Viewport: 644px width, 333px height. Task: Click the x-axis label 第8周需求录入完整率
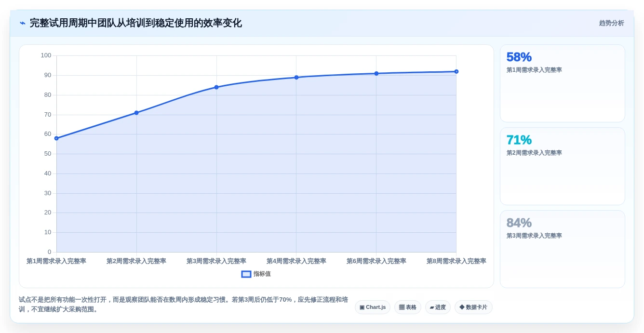click(x=456, y=261)
